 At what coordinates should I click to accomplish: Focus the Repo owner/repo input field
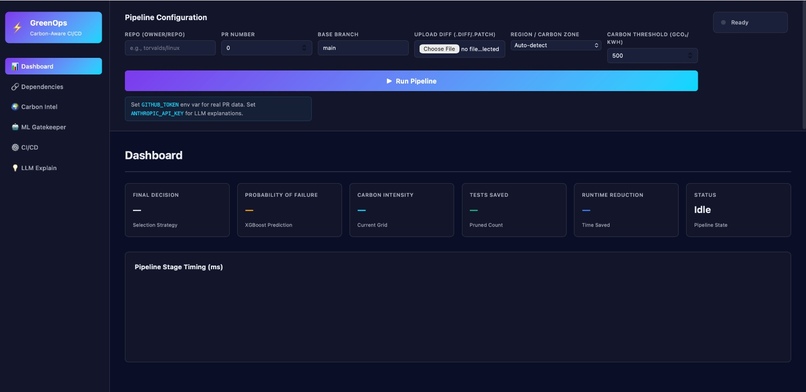coord(170,48)
